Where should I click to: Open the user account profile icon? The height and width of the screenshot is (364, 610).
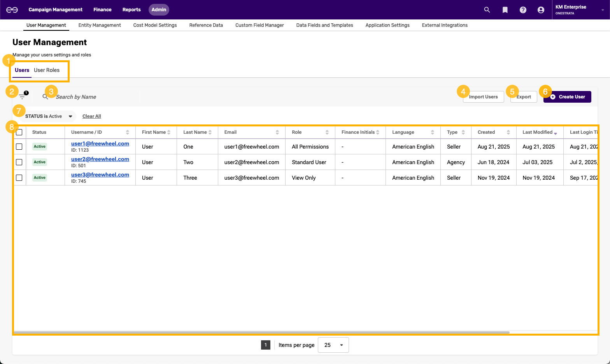541,10
